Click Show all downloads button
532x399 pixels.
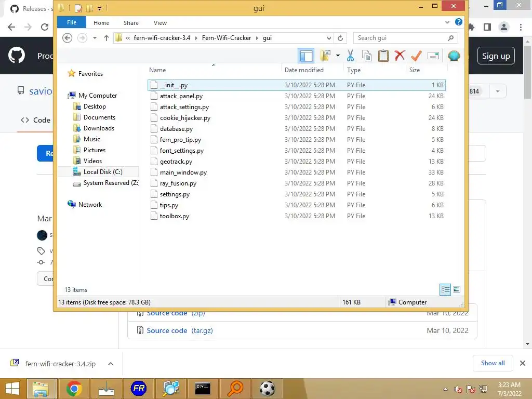(x=493, y=363)
